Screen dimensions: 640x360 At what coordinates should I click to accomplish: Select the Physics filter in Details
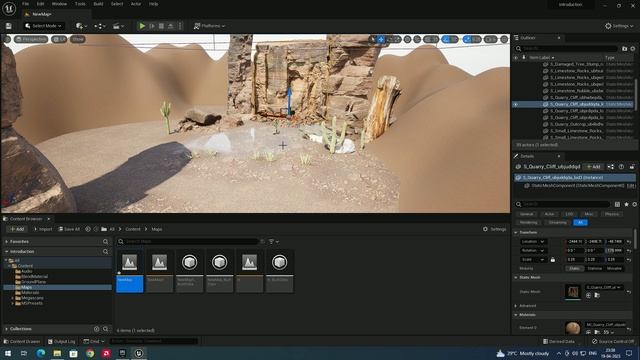coord(611,214)
